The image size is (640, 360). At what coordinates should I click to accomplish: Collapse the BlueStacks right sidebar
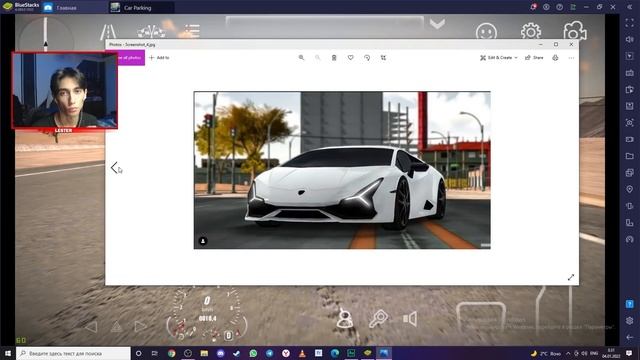[x=630, y=7]
